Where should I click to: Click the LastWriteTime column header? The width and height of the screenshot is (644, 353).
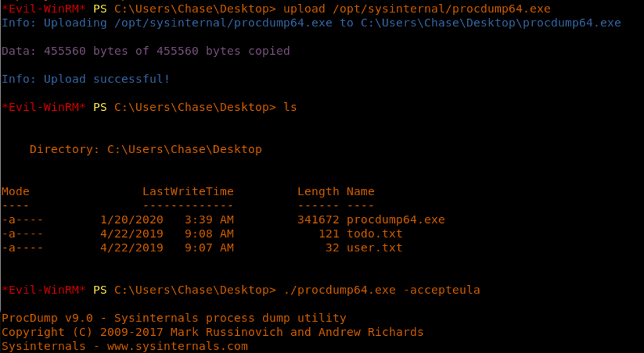[188, 191]
